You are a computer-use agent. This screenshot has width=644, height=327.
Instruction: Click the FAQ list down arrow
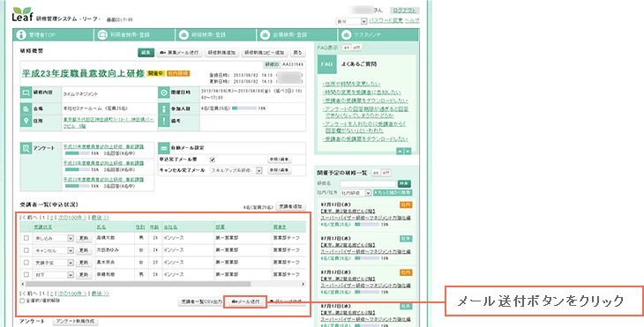click(408, 152)
